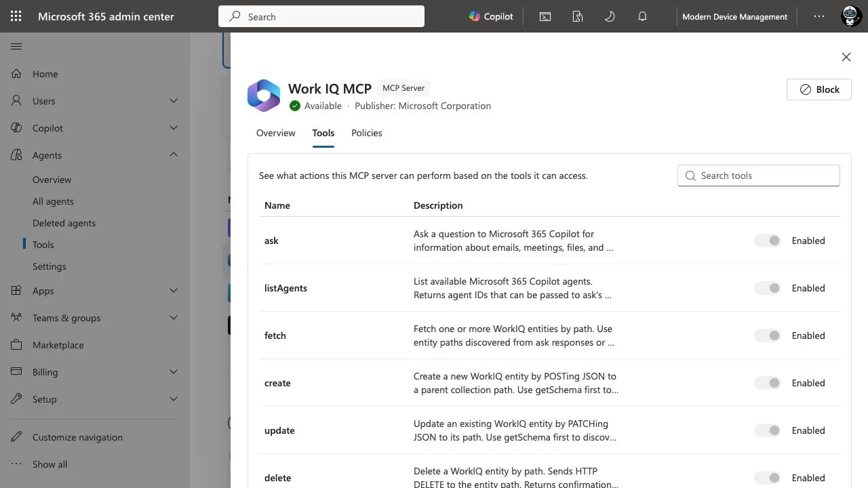Open Tools under Agents in the sidebar
The image size is (868, 488).
(x=43, y=245)
